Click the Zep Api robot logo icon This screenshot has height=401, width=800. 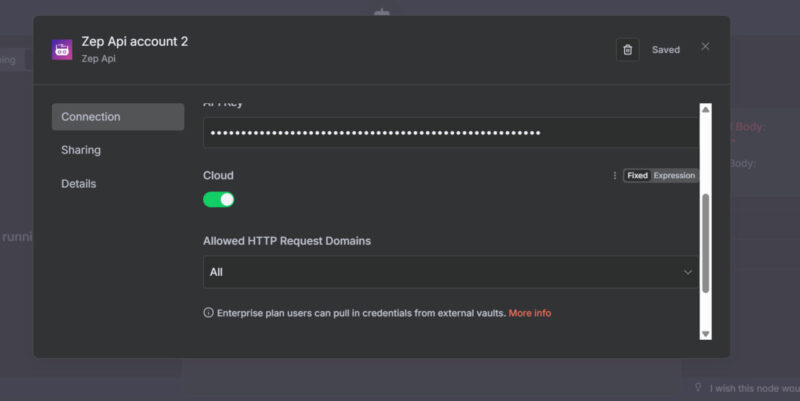(62, 49)
